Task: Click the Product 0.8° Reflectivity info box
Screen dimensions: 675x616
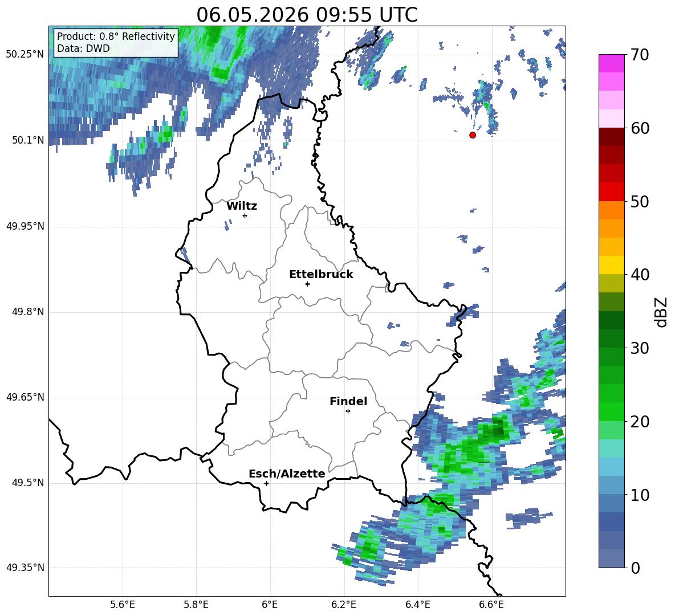Action: point(116,42)
